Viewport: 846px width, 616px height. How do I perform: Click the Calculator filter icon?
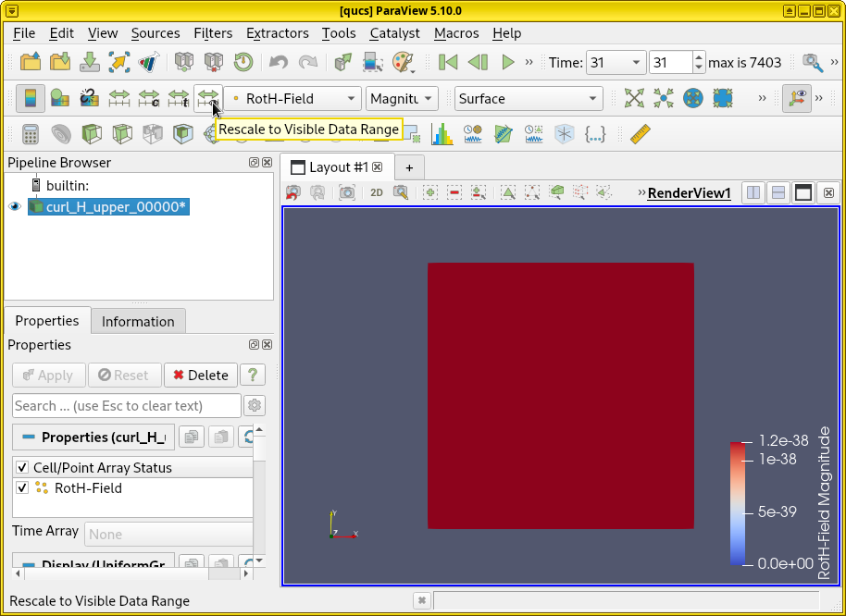point(31,134)
